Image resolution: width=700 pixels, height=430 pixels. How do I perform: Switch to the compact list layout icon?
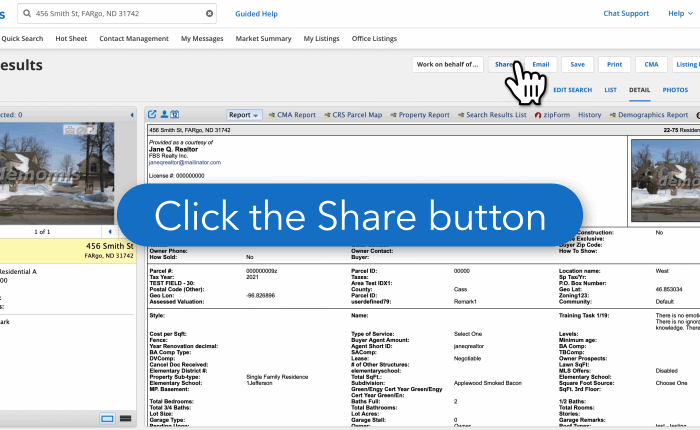[125, 418]
